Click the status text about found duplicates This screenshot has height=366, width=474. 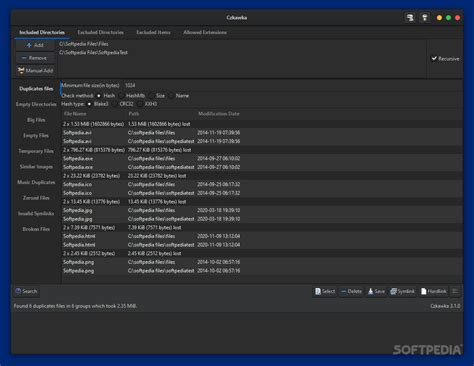coord(75,306)
